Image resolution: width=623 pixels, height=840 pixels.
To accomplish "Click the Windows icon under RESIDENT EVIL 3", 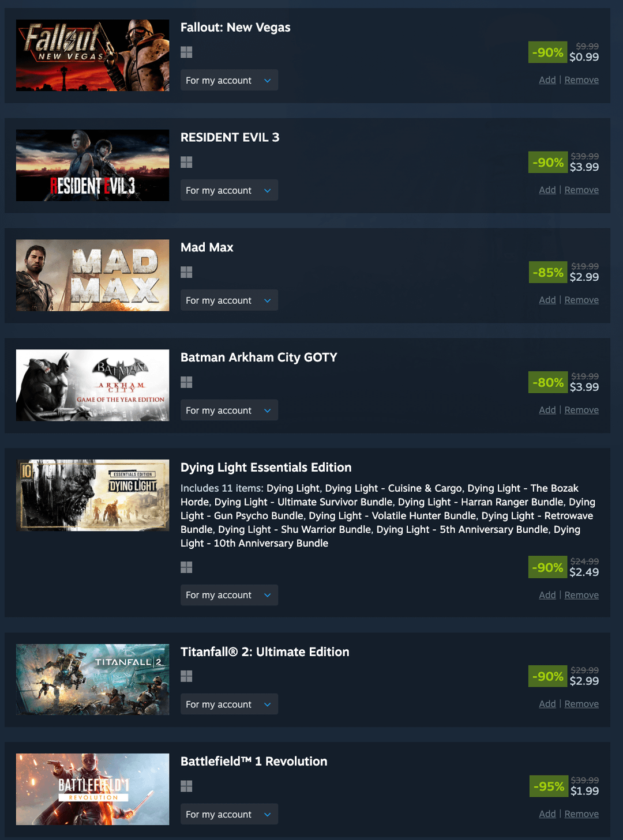I will pos(186,163).
